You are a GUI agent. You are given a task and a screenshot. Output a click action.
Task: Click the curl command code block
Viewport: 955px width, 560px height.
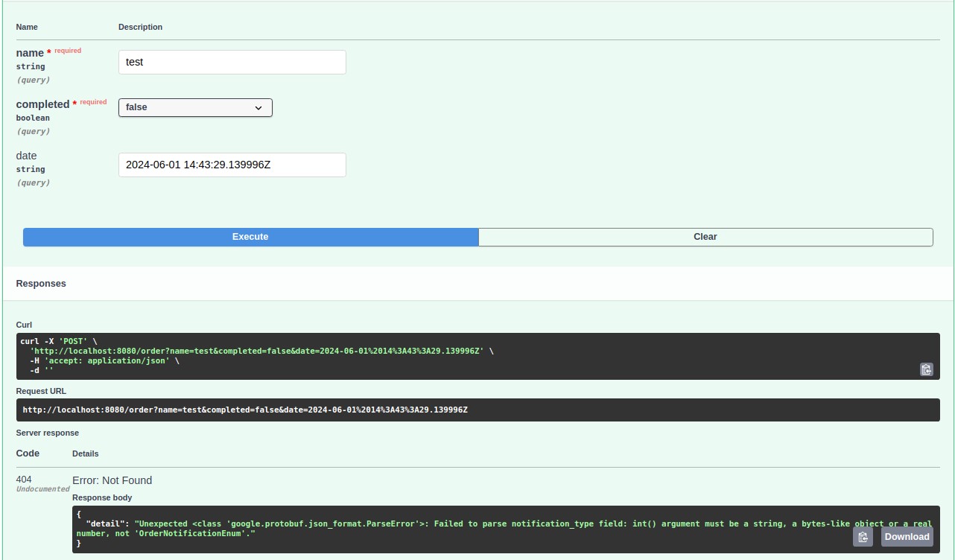click(478, 356)
